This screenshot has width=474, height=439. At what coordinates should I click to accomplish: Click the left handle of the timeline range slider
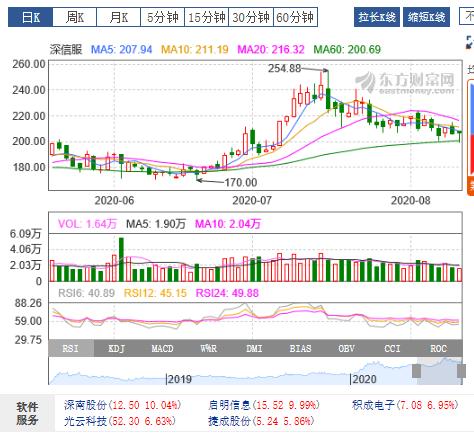tap(416, 371)
